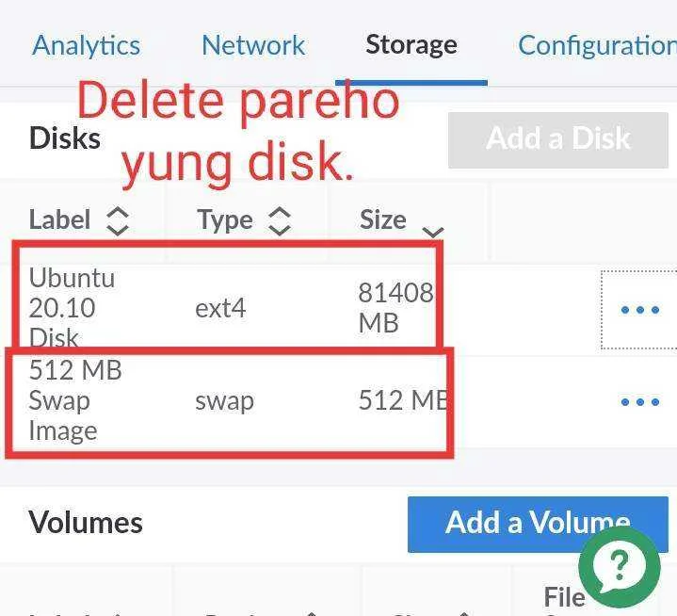Image resolution: width=677 pixels, height=616 pixels.
Task: Click the Type column header text
Action: 225,220
